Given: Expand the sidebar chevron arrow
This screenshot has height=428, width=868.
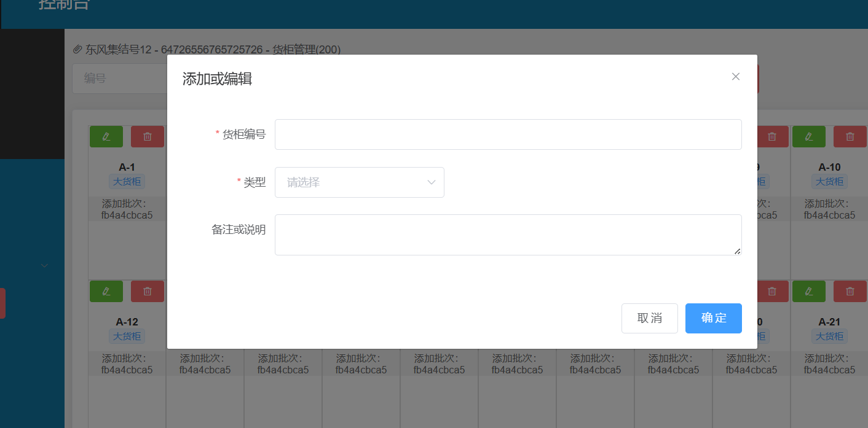Looking at the screenshot, I should click(44, 266).
